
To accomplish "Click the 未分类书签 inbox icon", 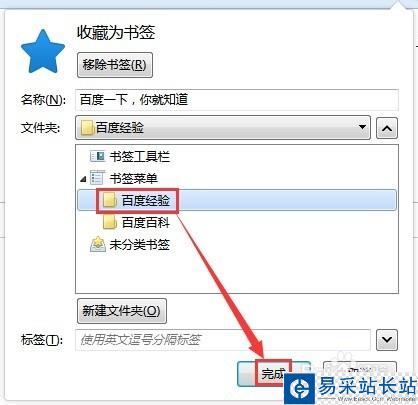I will tap(98, 244).
